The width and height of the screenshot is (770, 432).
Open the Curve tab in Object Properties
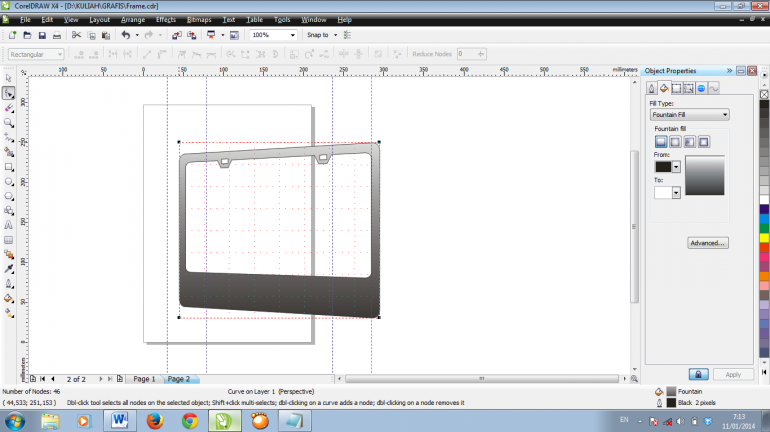(714, 88)
